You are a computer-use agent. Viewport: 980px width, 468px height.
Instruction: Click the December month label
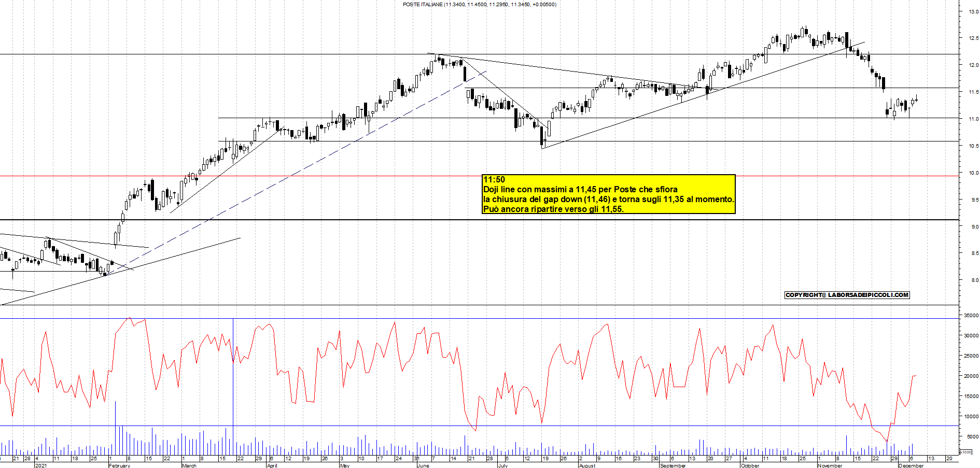tap(911, 465)
